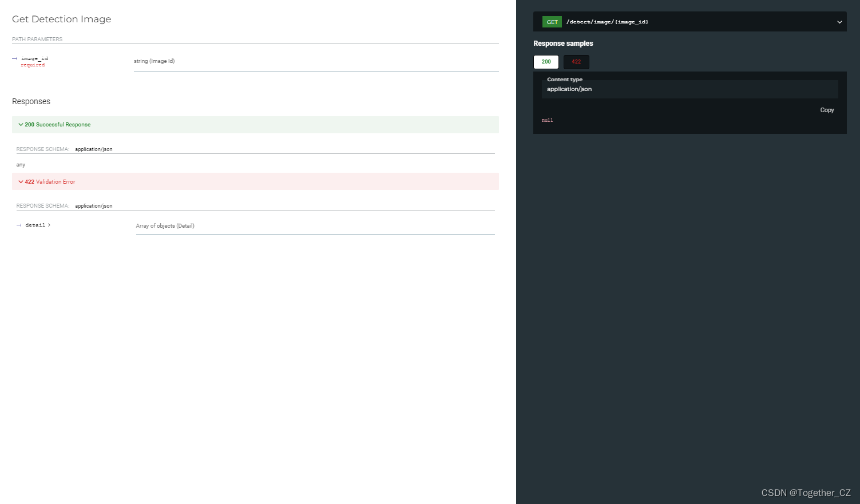
Task: Copy the response sample
Action: coord(827,110)
